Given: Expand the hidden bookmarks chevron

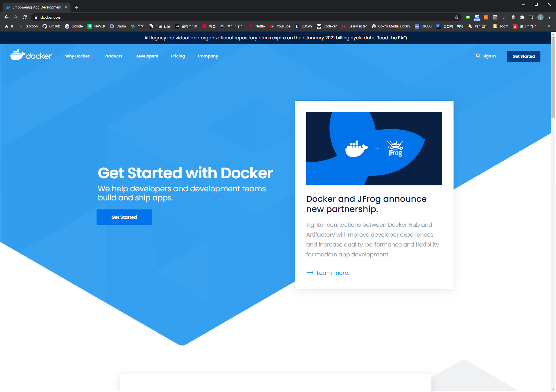Looking at the screenshot, I should [x=549, y=26].
